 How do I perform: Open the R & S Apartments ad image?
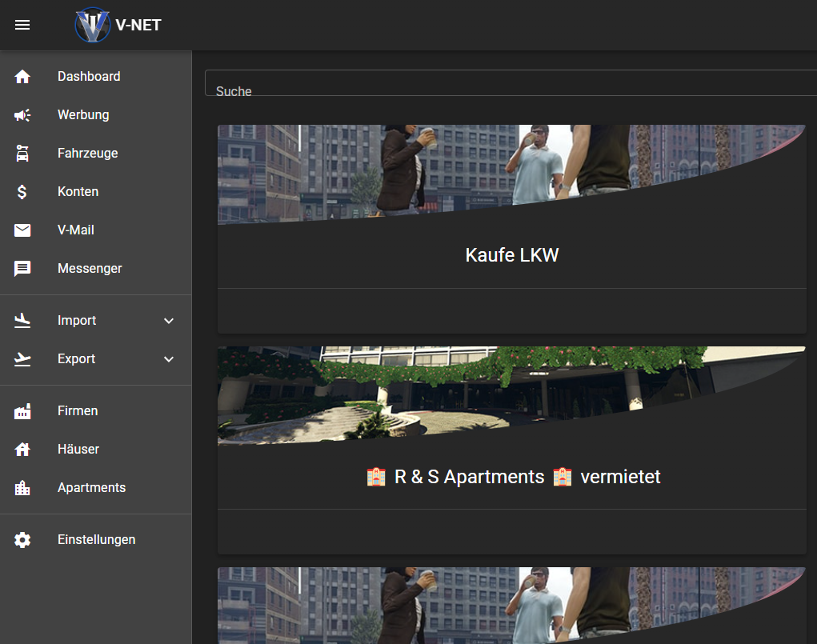511,396
